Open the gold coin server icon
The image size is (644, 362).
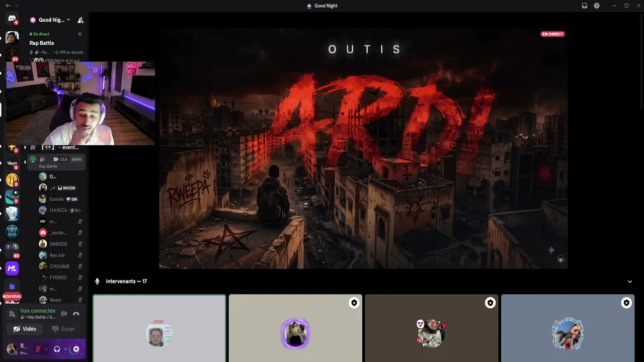[x=12, y=179]
